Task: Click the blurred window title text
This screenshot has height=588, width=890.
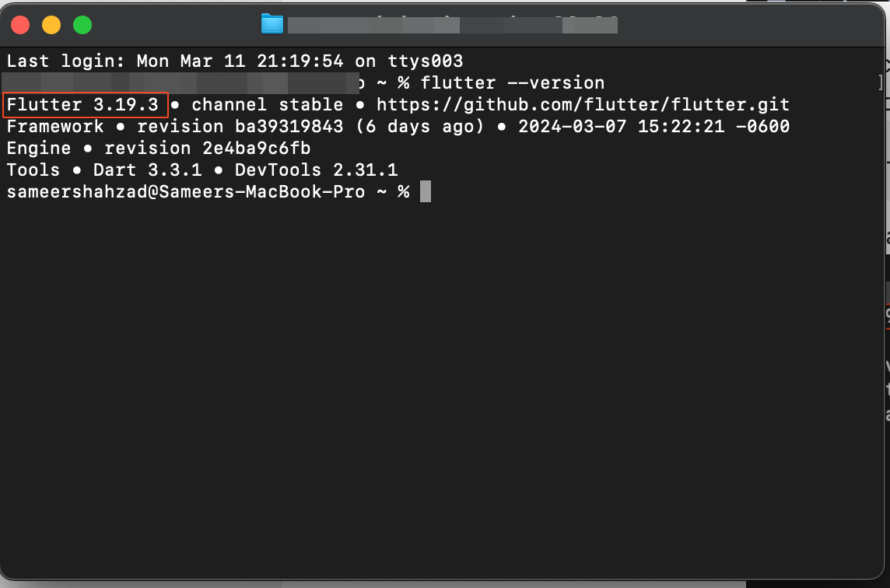Action: [x=452, y=25]
